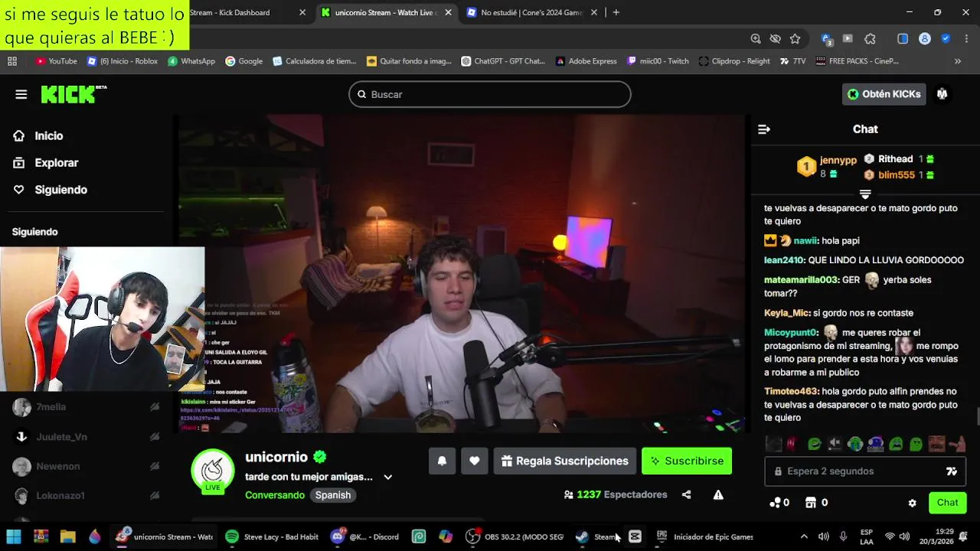Expand the chat leaderboard arrow
Image resolution: width=980 pixels, height=551 pixels.
(x=865, y=194)
